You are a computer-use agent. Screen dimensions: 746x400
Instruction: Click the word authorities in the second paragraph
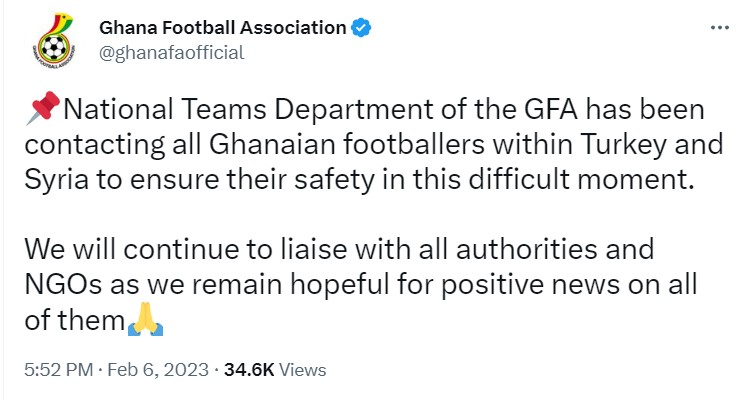click(x=526, y=250)
